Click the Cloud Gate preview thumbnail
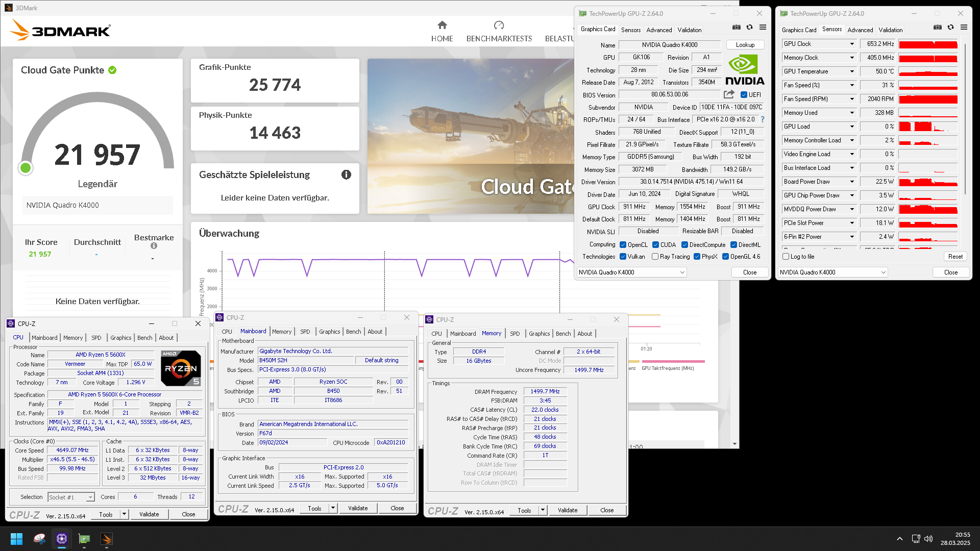This screenshot has height=551, width=980. 471,136
